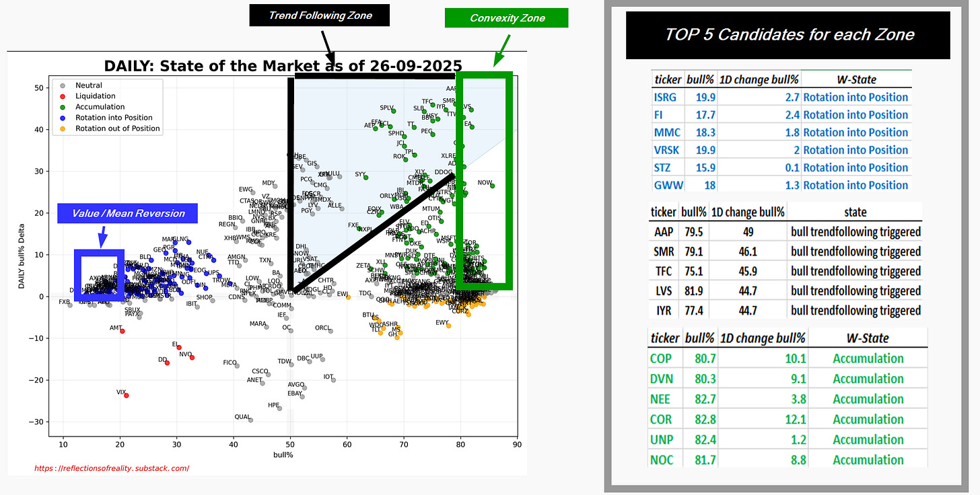Select the VRSK ticker cell in the table
The height and width of the screenshot is (495, 980).
coord(668,150)
